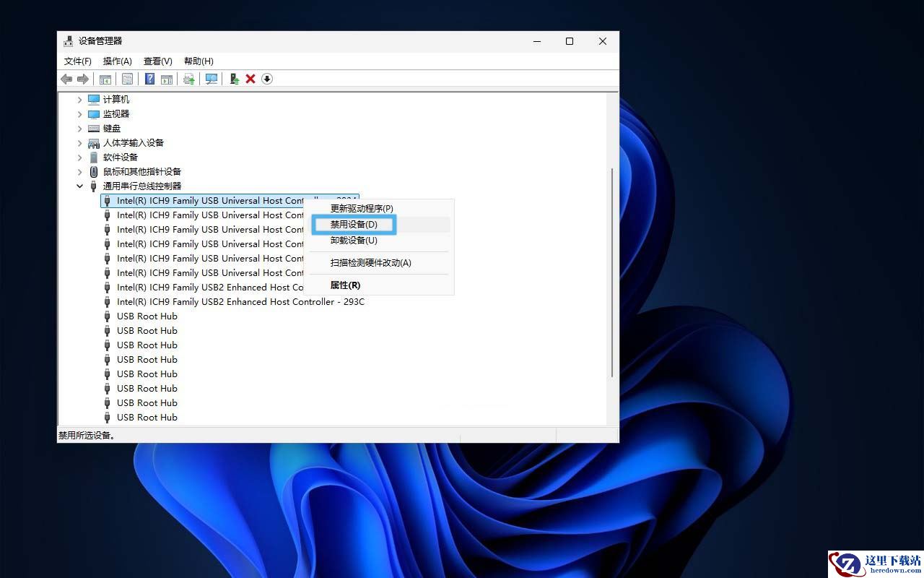Expand the 键盘 tree node
Viewport: 924px width, 578px height.
tap(79, 128)
